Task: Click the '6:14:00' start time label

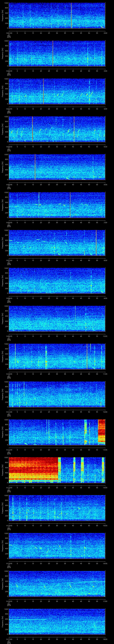Action: [9, 525]
